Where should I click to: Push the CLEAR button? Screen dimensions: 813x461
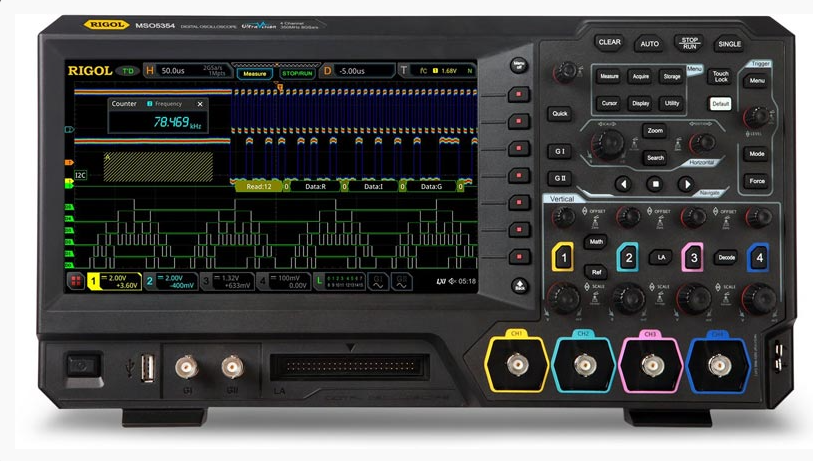point(609,42)
